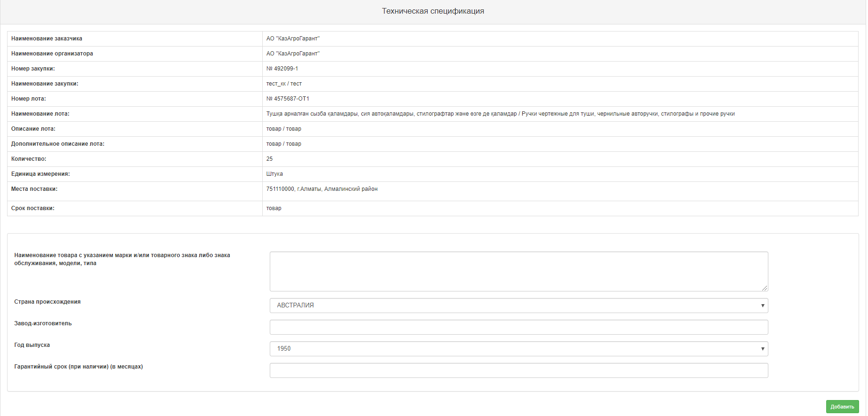Image resolution: width=868 pixels, height=416 pixels.
Task: Open the Год выпуска dropdown showing 1950
Action: coord(519,349)
